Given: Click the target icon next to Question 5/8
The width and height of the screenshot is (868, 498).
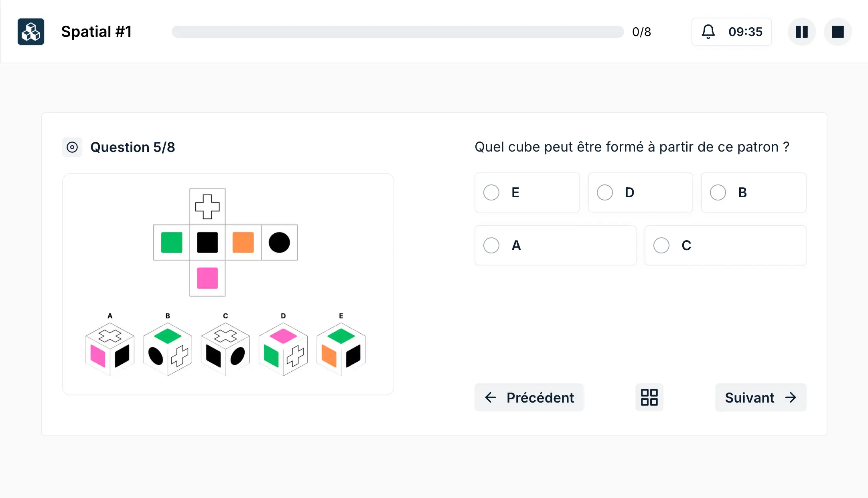Looking at the screenshot, I should (x=72, y=147).
